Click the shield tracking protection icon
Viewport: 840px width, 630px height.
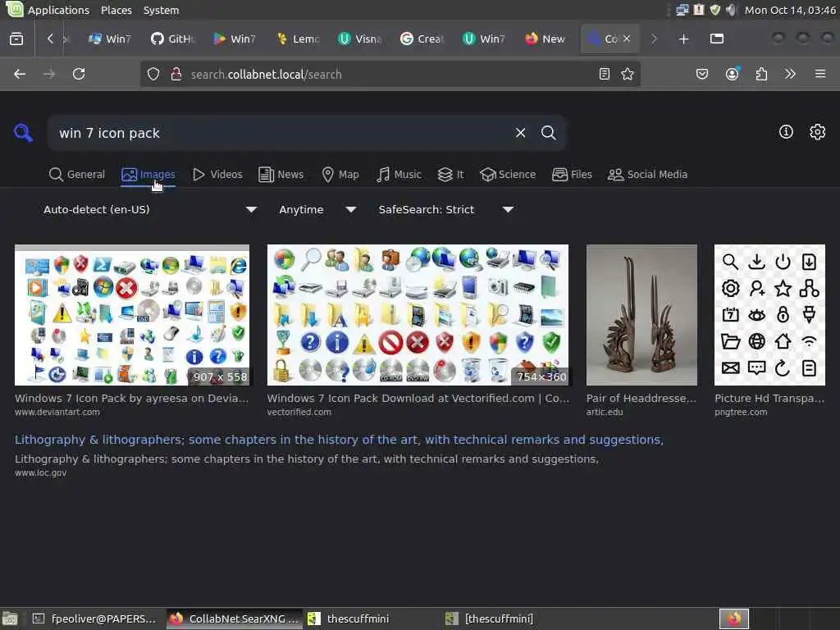[153, 74]
